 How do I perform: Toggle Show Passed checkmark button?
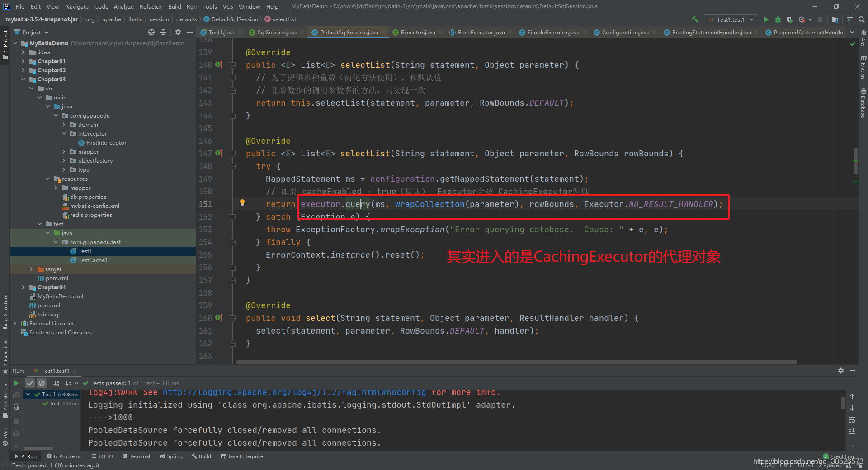click(x=30, y=383)
